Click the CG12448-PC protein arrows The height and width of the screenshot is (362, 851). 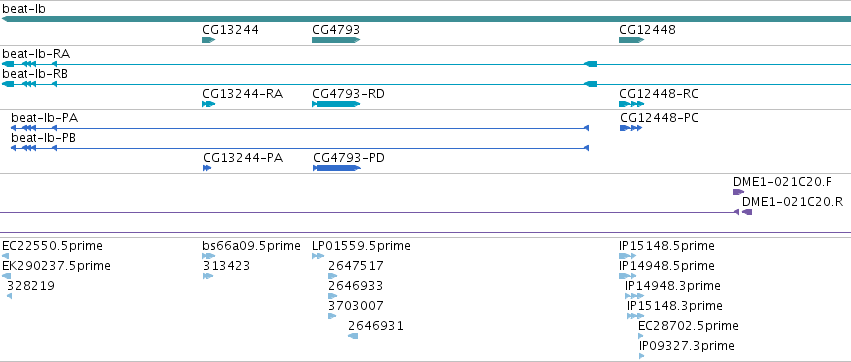pos(631,128)
